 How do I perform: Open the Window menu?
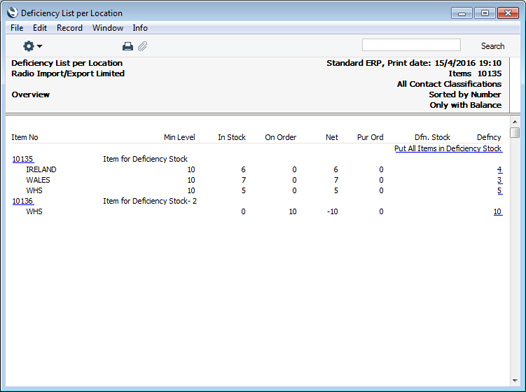pos(108,28)
